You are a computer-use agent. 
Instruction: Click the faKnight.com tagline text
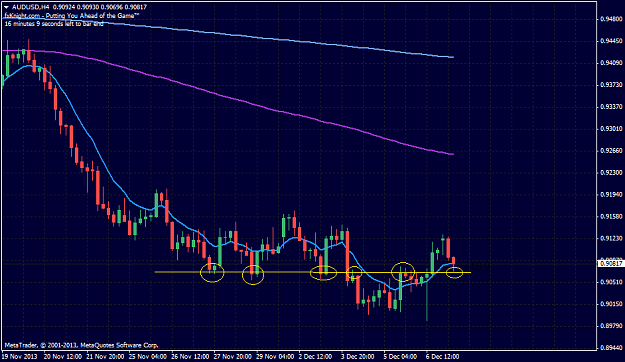pos(73,16)
